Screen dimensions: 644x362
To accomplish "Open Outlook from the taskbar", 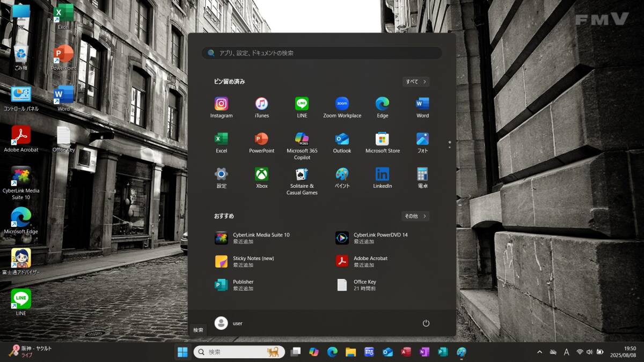I will (x=387, y=352).
